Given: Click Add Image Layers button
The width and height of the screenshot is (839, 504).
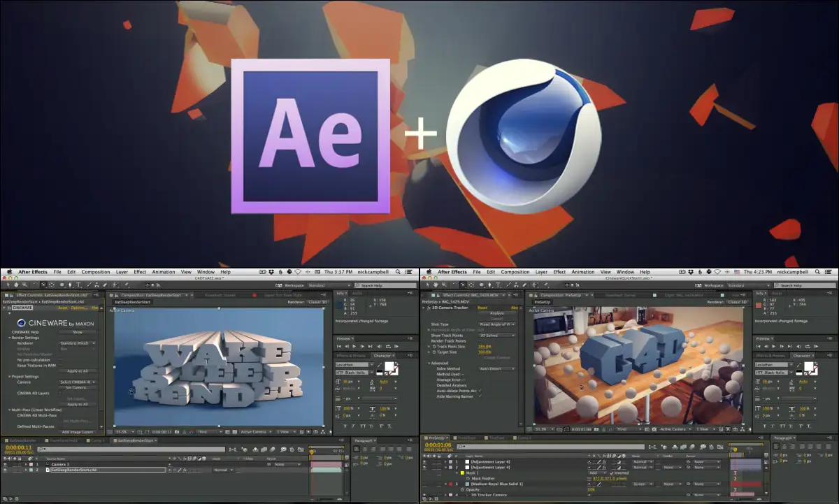Looking at the screenshot, I should (76, 431).
